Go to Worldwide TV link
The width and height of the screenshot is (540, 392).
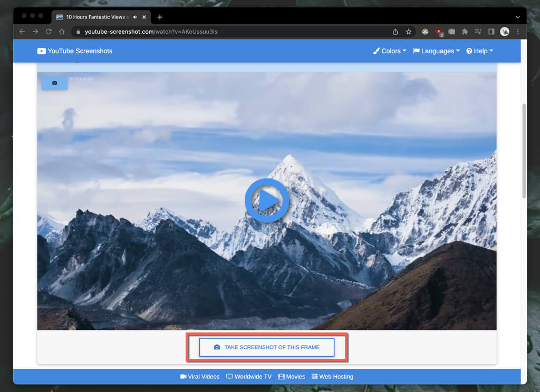click(x=249, y=377)
